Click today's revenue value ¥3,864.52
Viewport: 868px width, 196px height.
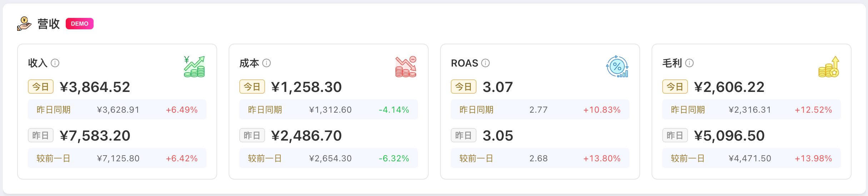pyautogui.click(x=95, y=87)
